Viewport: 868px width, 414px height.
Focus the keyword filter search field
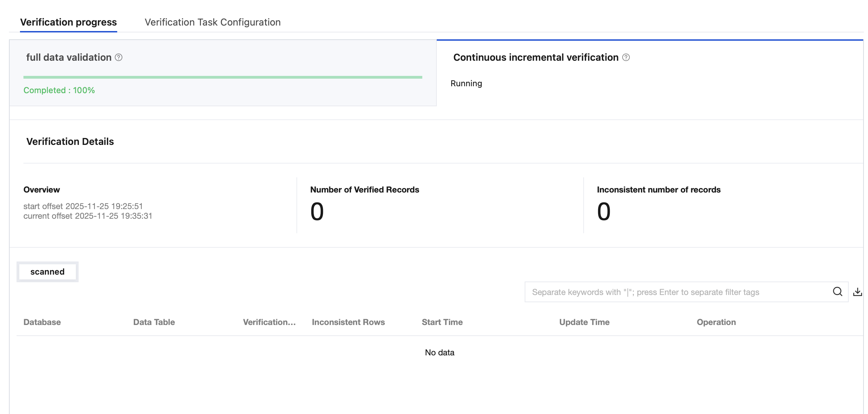point(676,292)
